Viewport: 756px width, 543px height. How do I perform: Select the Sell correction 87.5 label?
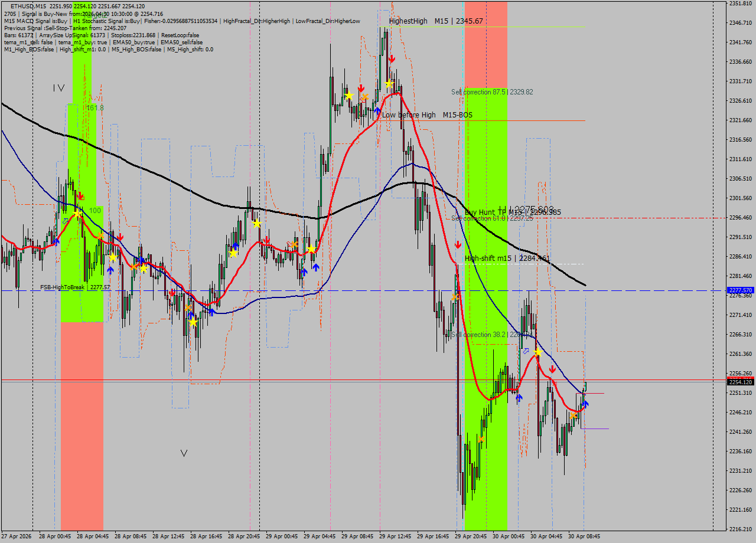point(491,92)
